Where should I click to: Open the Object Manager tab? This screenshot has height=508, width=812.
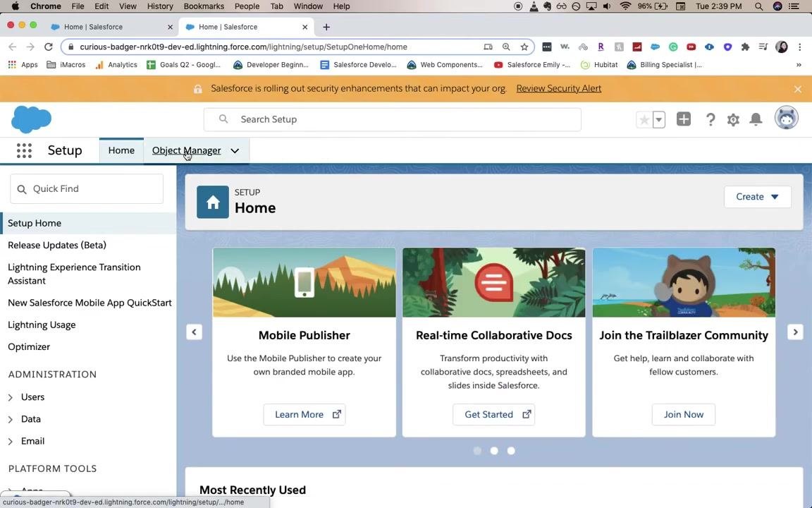click(186, 150)
